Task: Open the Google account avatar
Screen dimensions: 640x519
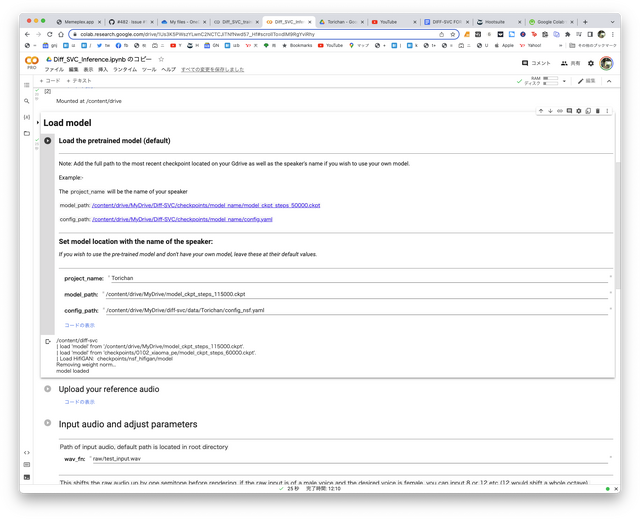Action: click(606, 63)
